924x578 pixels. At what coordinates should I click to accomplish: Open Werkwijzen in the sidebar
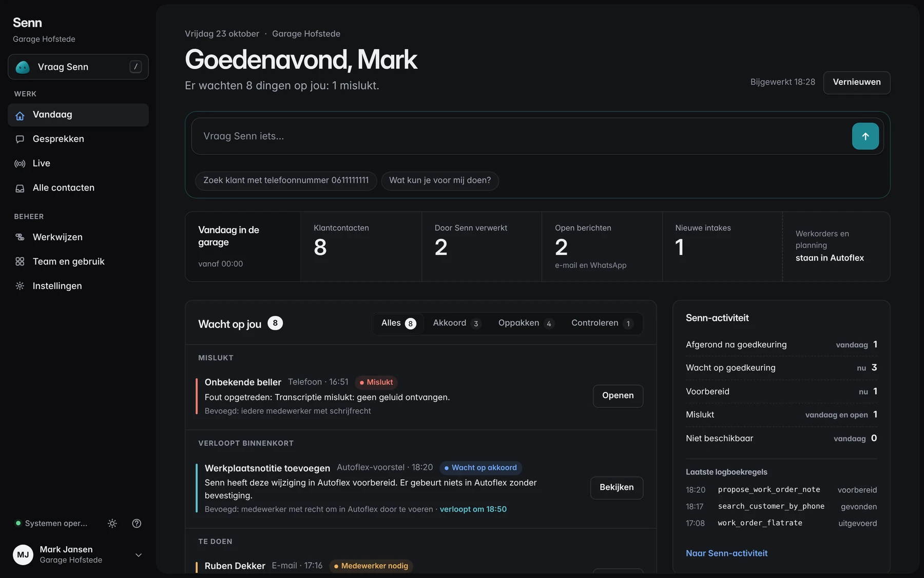pyautogui.click(x=78, y=237)
